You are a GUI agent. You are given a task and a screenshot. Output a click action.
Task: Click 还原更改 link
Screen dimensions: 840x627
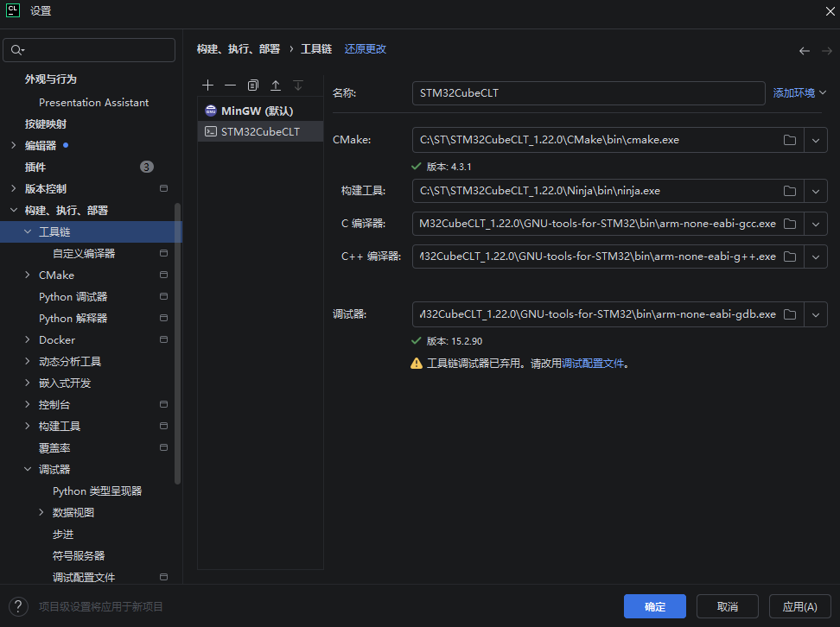(366, 49)
